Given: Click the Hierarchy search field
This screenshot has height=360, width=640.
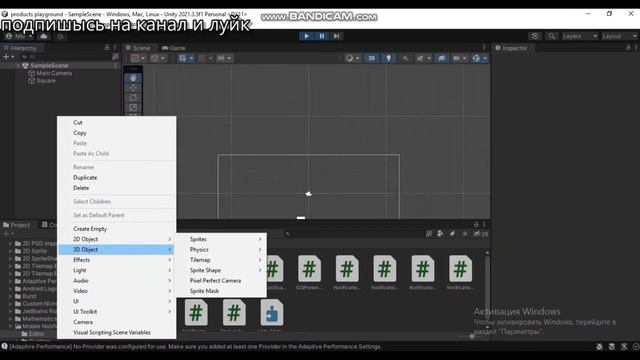Looking at the screenshot, I should point(67,57).
